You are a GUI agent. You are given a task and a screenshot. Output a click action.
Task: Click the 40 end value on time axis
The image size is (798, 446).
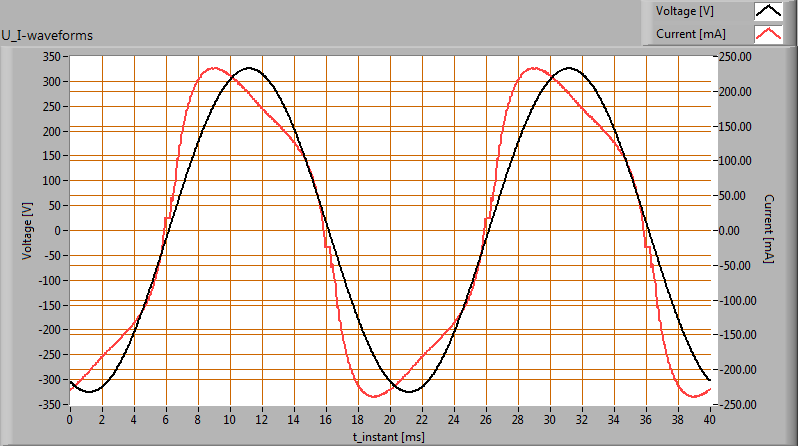[709, 418]
